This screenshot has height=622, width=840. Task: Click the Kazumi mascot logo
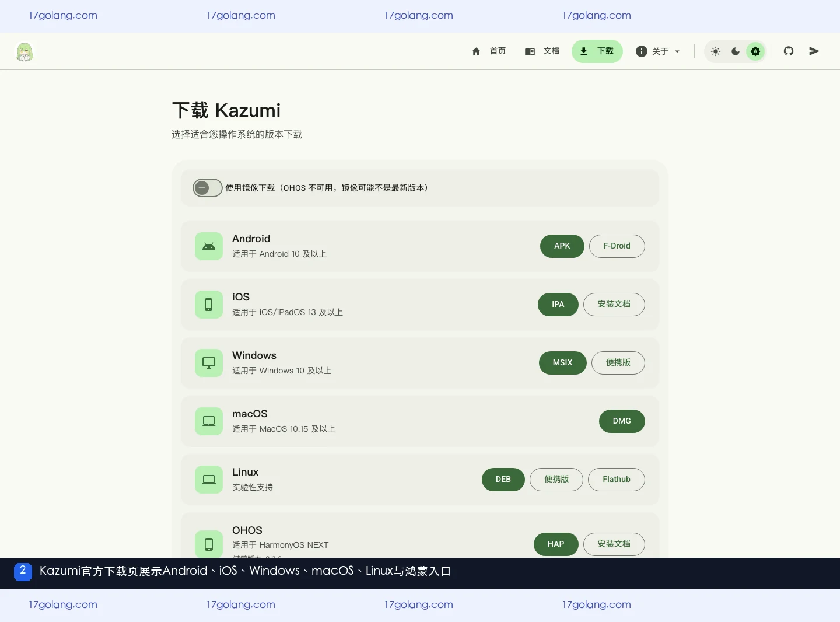[24, 52]
